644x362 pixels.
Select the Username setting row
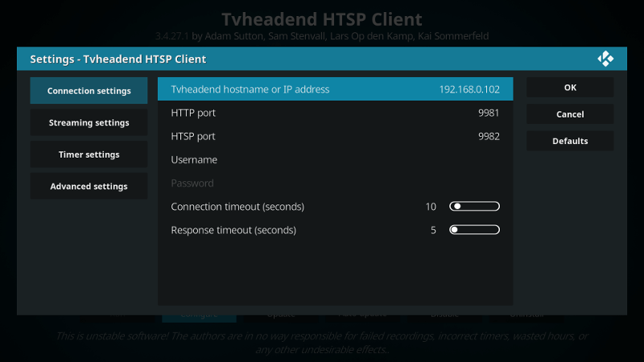[x=335, y=159]
